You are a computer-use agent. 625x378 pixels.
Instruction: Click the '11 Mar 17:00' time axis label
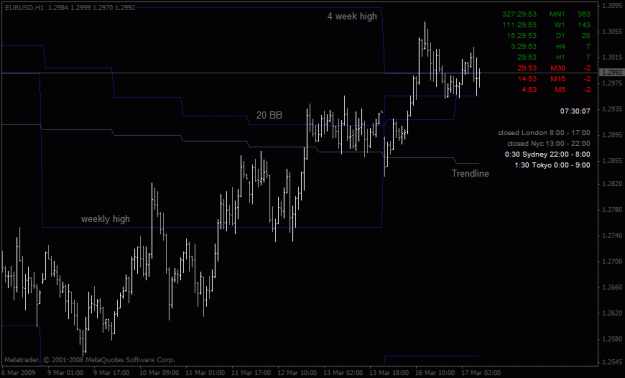click(252, 373)
